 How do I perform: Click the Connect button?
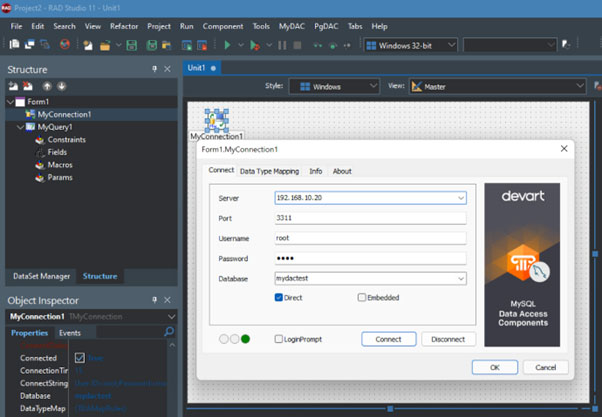(x=389, y=339)
